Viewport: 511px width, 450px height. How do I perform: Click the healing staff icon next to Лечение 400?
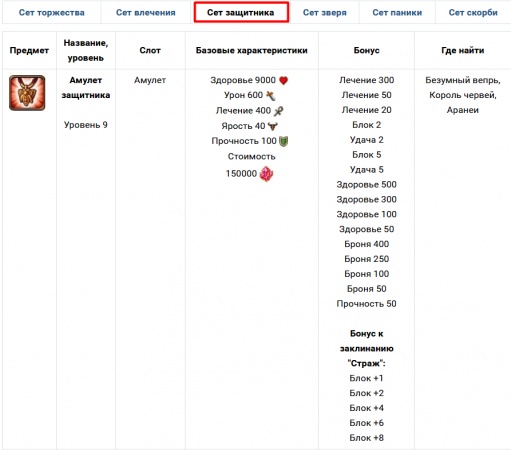(x=278, y=111)
